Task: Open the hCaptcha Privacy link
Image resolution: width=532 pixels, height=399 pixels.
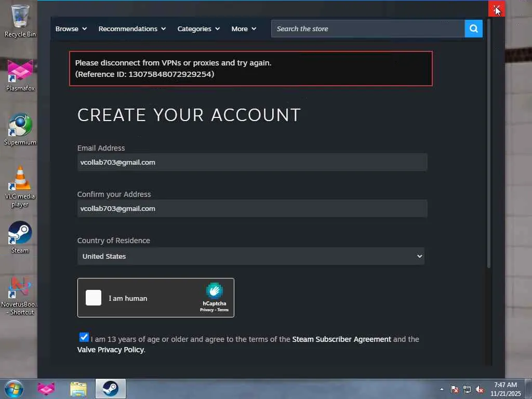Action: pos(207,310)
